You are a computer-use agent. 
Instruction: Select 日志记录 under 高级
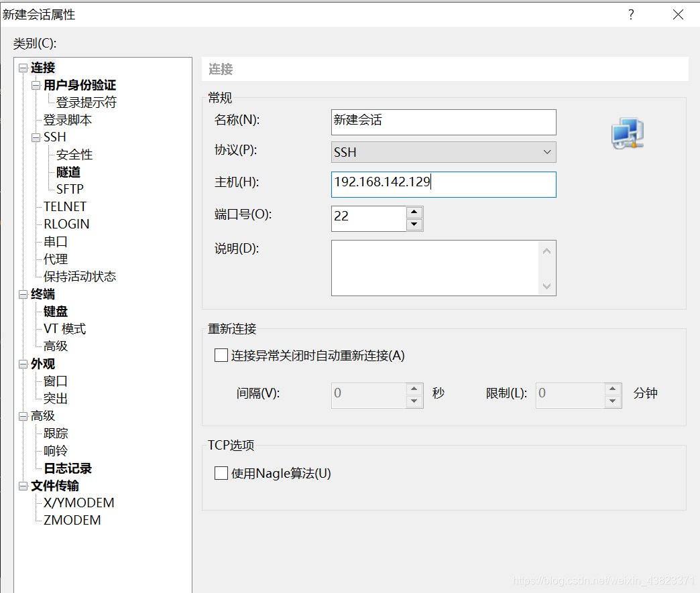[x=67, y=468]
